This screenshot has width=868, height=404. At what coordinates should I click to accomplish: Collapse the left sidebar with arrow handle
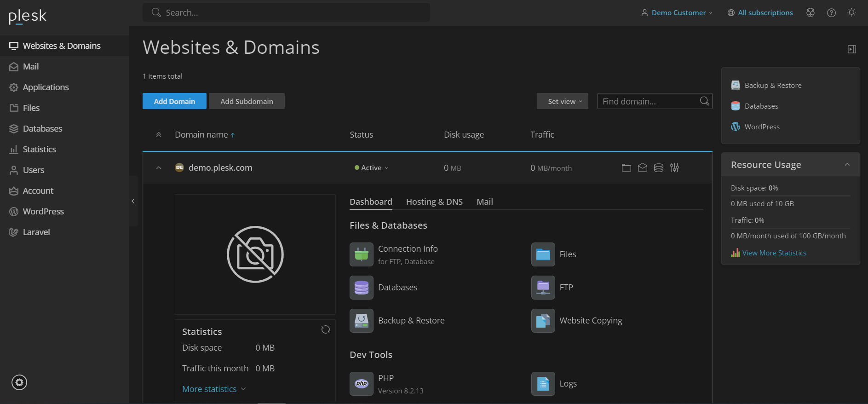[x=133, y=201]
